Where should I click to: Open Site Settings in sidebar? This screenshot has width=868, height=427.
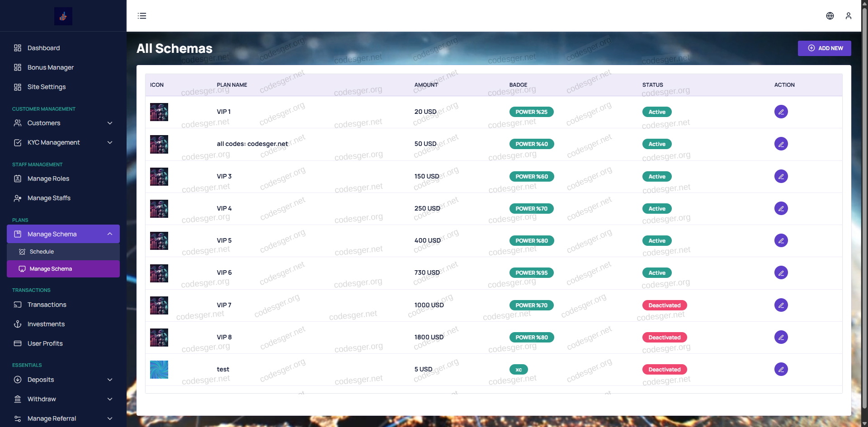tap(46, 87)
